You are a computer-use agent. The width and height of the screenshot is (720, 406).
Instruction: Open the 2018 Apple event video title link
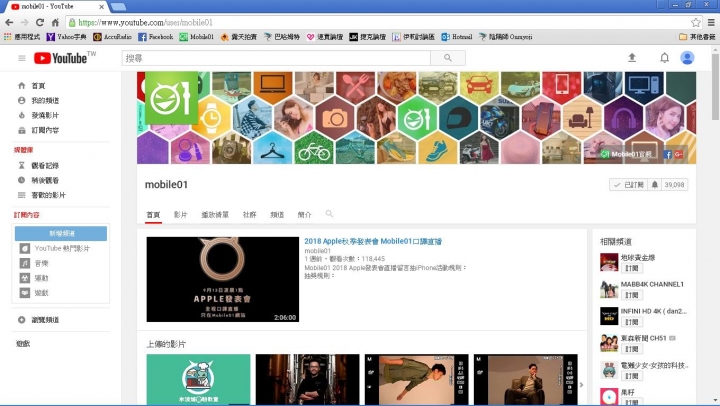pyautogui.click(x=373, y=241)
